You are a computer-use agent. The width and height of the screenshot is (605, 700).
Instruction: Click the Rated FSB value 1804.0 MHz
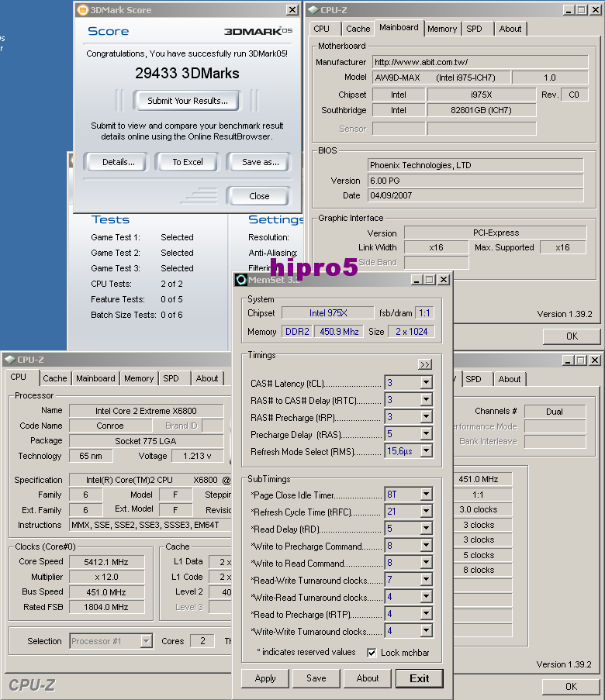coord(106,607)
